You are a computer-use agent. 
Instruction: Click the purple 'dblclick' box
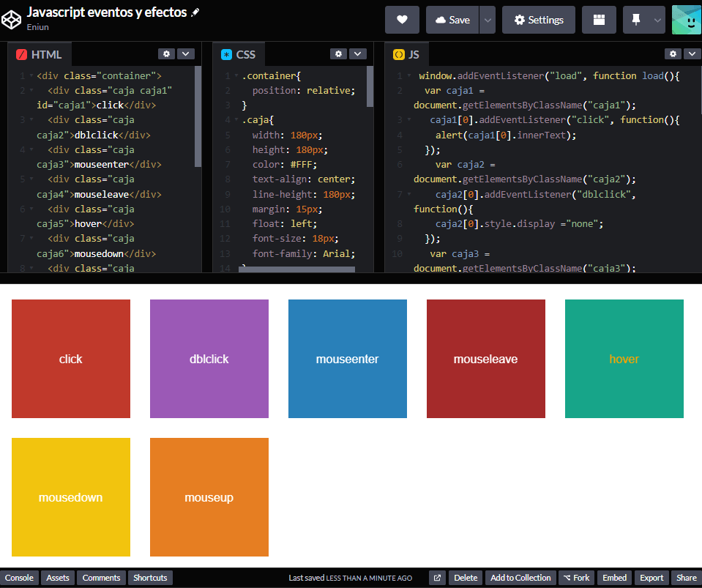[x=209, y=359]
